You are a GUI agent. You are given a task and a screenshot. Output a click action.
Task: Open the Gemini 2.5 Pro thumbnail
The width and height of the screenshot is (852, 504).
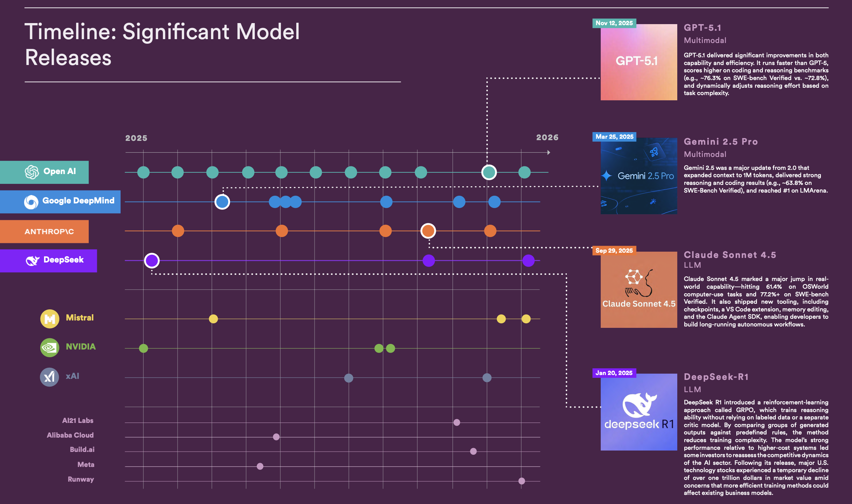tap(638, 176)
